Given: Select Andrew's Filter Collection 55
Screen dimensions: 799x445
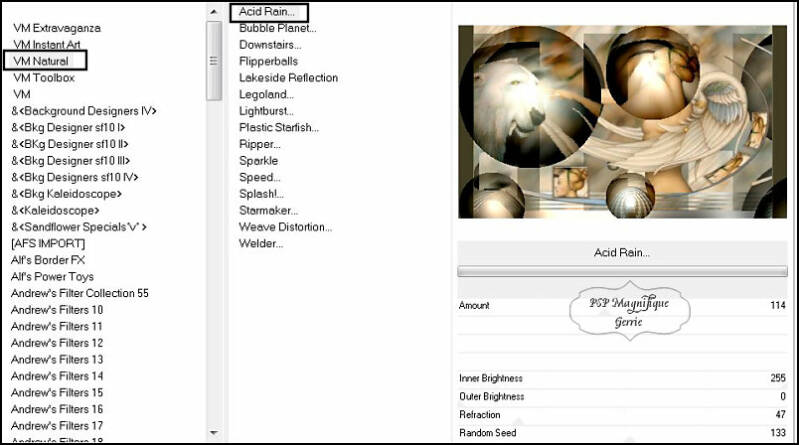Looking at the screenshot, I should [x=80, y=293].
